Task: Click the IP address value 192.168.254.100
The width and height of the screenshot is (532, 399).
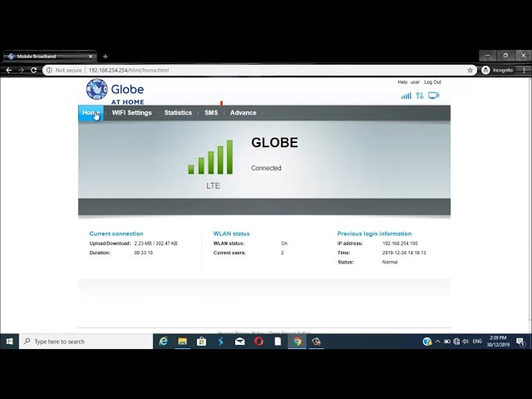Action: coord(400,244)
